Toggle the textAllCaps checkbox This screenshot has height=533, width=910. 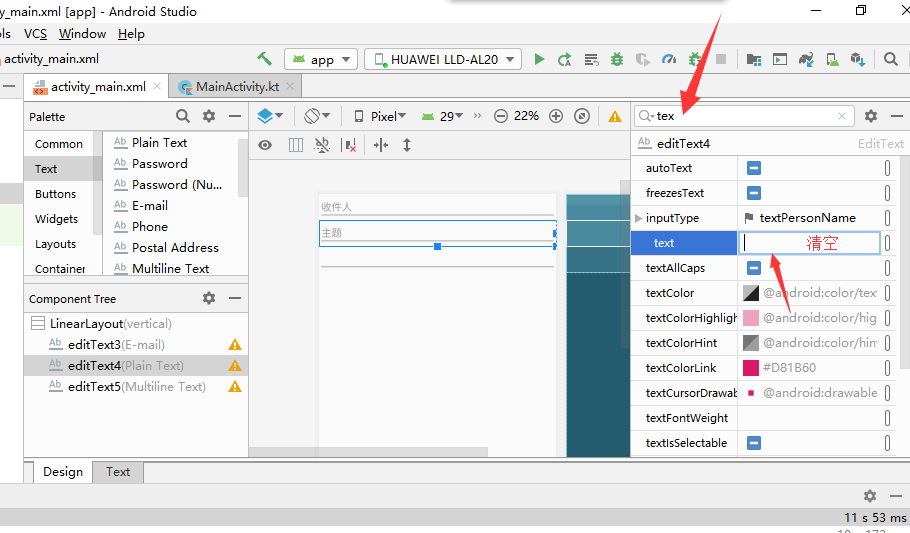753,268
